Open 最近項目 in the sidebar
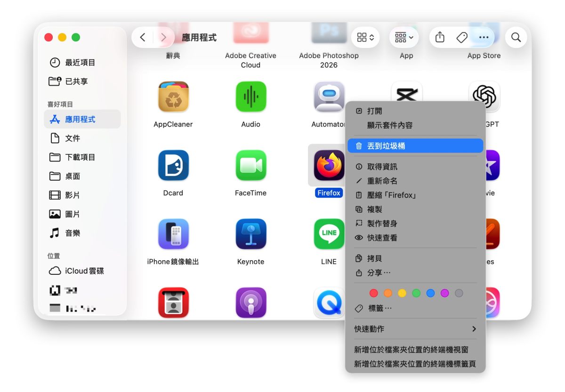 82,63
